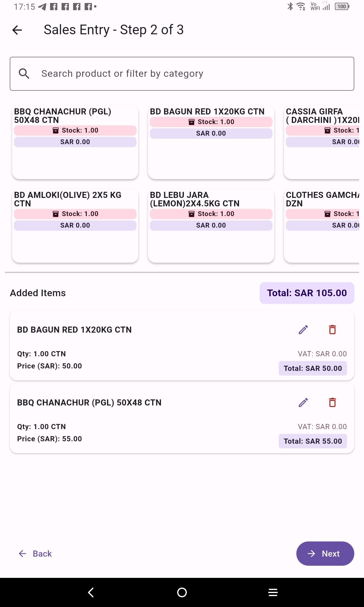Tap the battery indicator in status bar
The height and width of the screenshot is (607, 364).
coord(342,6)
